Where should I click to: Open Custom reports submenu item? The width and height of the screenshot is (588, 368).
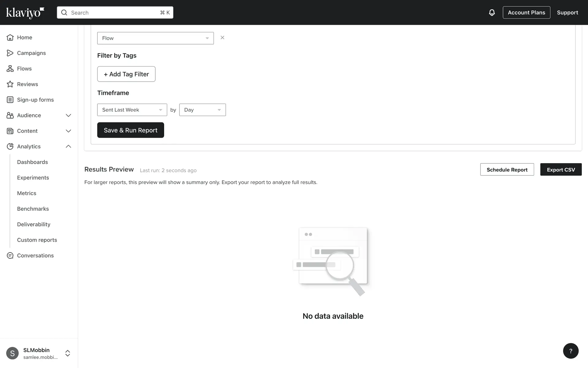pyautogui.click(x=37, y=240)
